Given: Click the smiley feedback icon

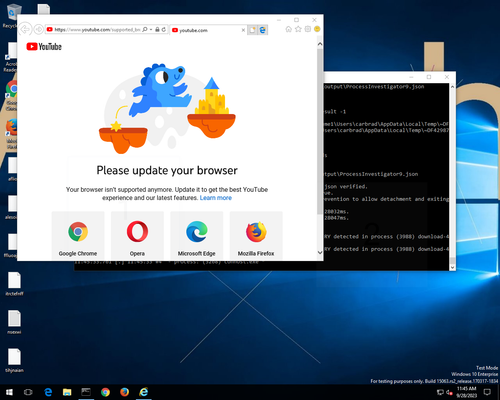Looking at the screenshot, I should pos(317,29).
